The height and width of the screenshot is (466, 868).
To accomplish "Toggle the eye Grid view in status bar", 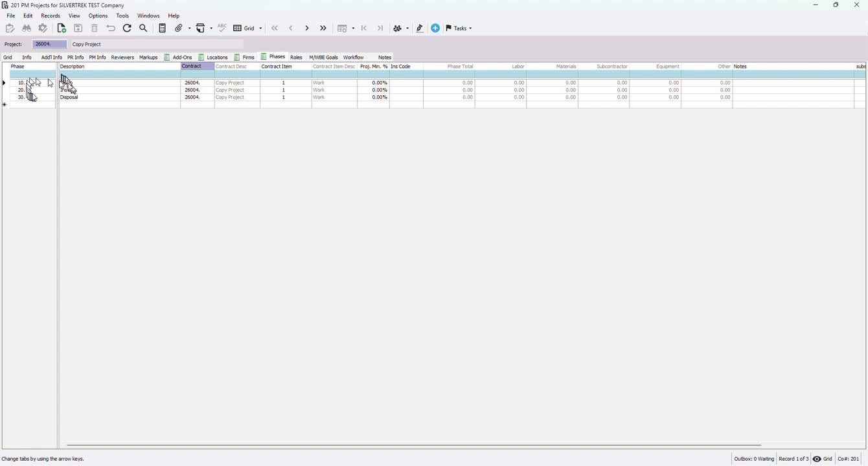I will tap(823, 460).
